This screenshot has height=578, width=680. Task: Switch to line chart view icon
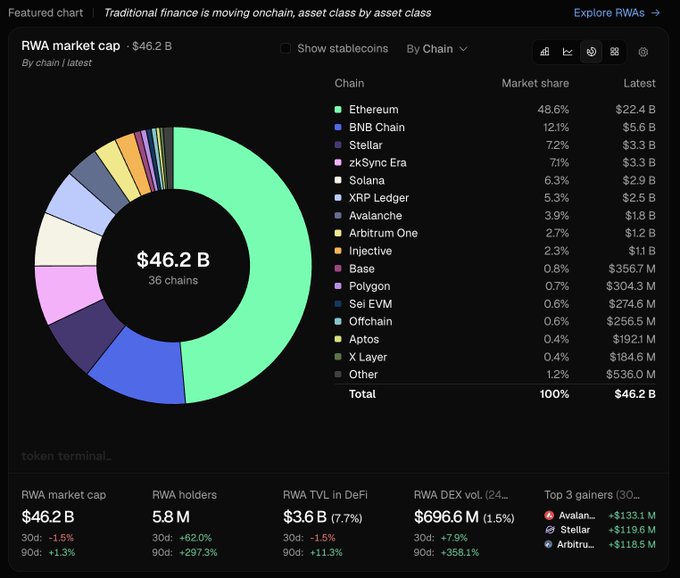click(568, 52)
